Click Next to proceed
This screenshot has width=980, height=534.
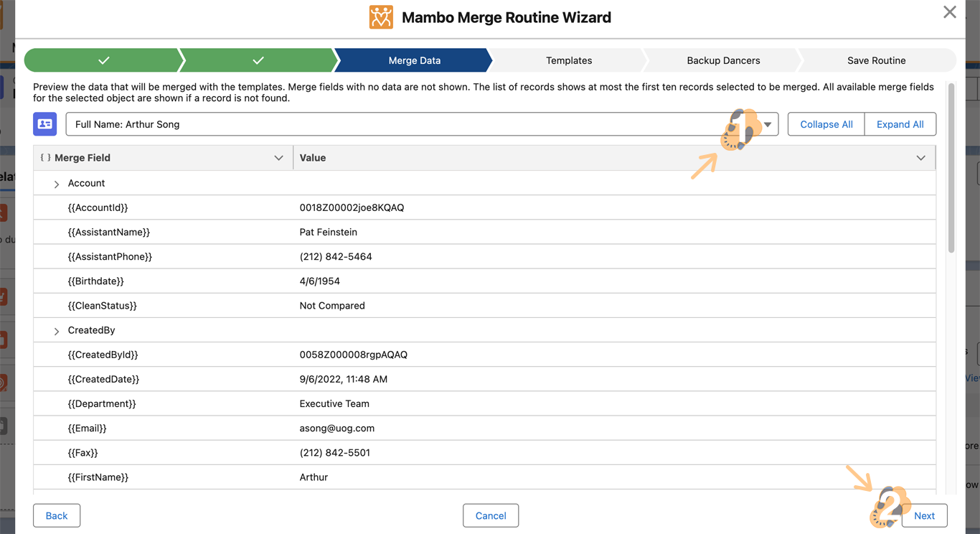(x=924, y=515)
